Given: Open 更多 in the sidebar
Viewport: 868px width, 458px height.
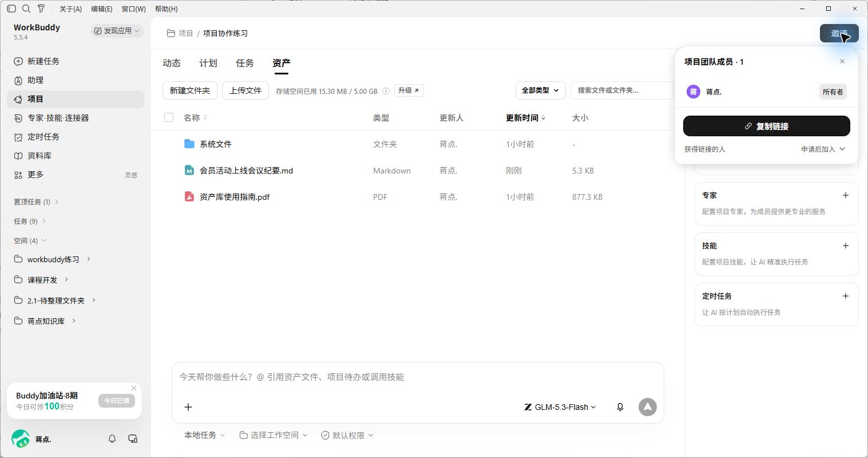Looking at the screenshot, I should (x=76, y=175).
